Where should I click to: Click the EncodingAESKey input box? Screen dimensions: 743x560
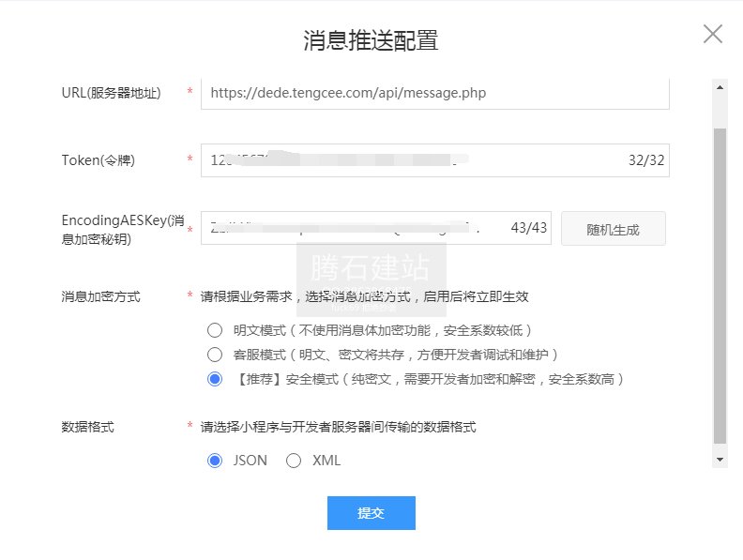point(356,228)
